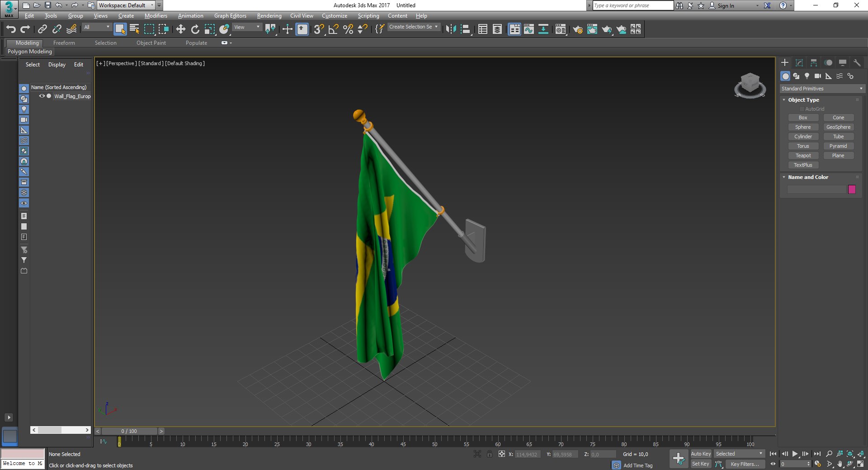Screen dimensions: 868x470
Task: Open the key filter Selected dropdown
Action: tap(739, 454)
